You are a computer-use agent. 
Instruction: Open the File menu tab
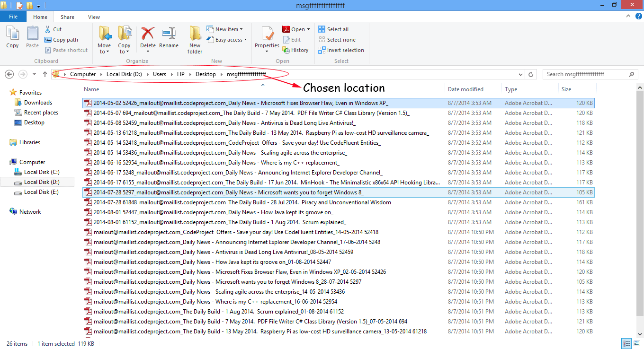13,17
